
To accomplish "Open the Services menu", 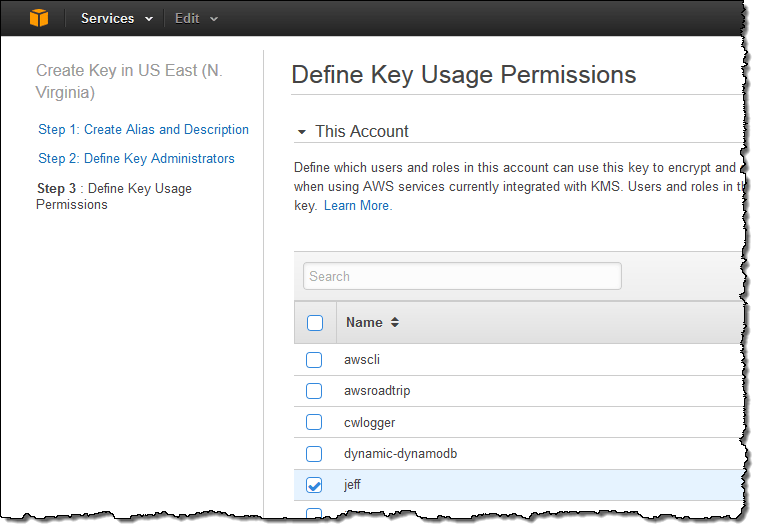I will 117,18.
